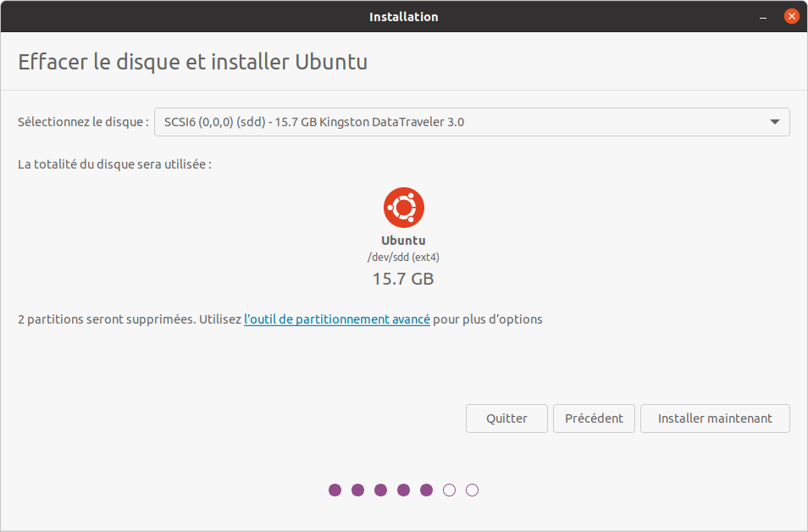Open l'outil de partitionnement avancé link
The image size is (808, 532).
click(337, 319)
